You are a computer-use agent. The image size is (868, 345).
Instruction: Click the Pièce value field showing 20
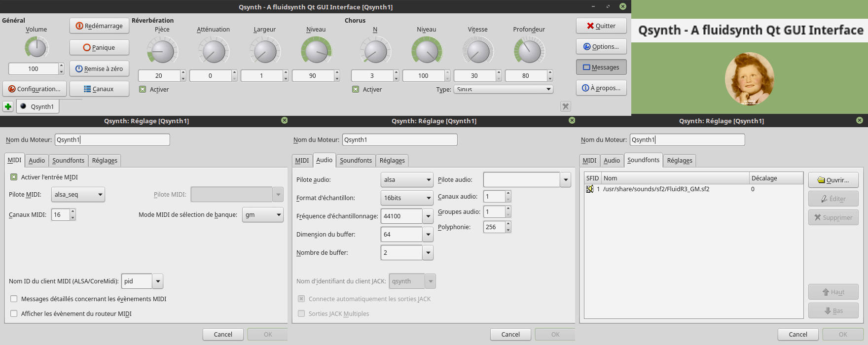(159, 75)
